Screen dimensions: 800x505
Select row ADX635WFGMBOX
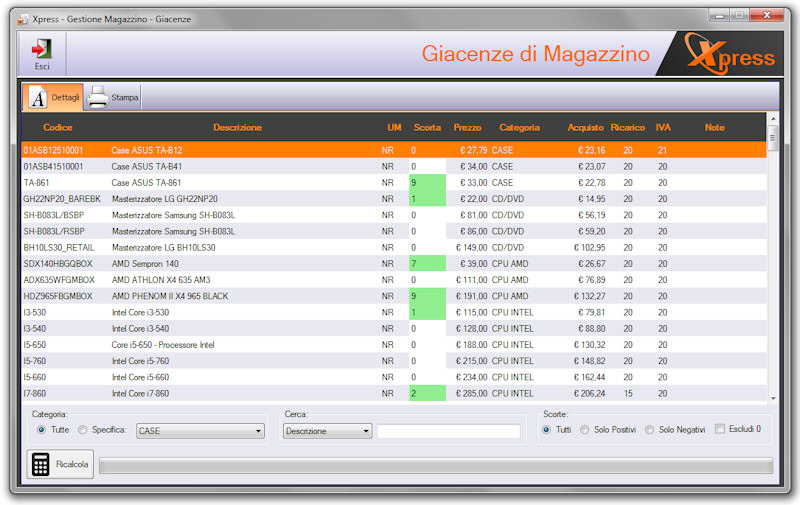click(x=394, y=280)
